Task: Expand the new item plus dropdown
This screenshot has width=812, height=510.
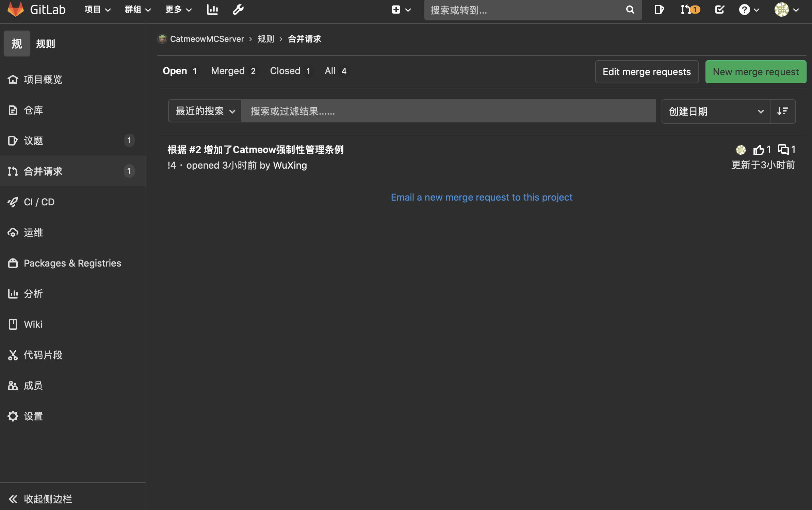Action: 401,10
